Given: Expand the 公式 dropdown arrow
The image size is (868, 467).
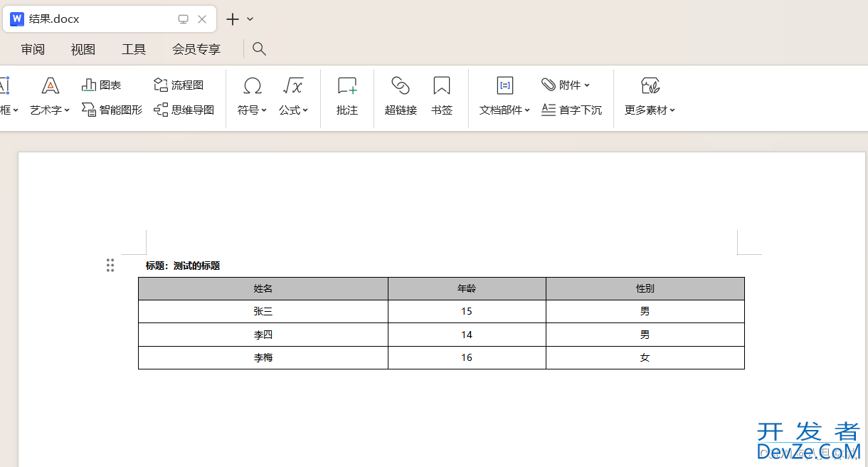Looking at the screenshot, I should pos(305,110).
